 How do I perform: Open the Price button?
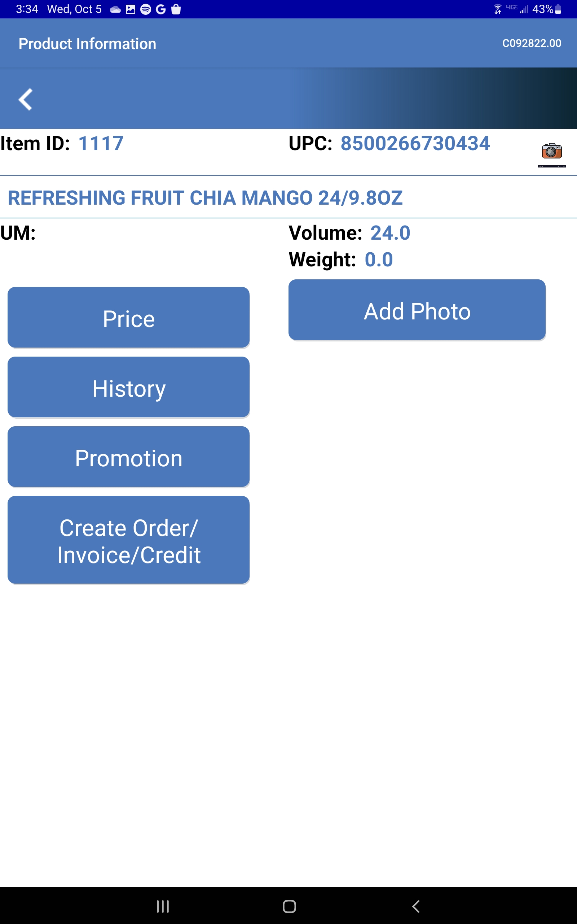click(x=129, y=318)
